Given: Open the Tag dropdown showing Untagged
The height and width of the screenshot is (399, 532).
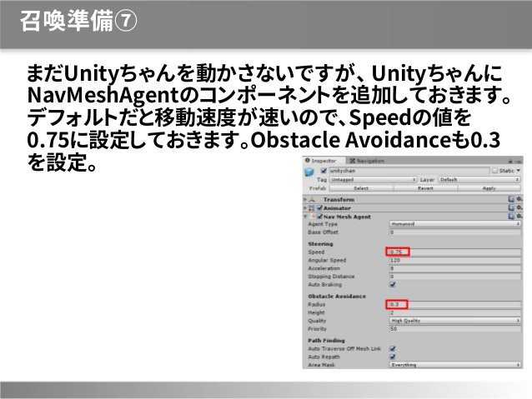Looking at the screenshot, I should pos(373,180).
